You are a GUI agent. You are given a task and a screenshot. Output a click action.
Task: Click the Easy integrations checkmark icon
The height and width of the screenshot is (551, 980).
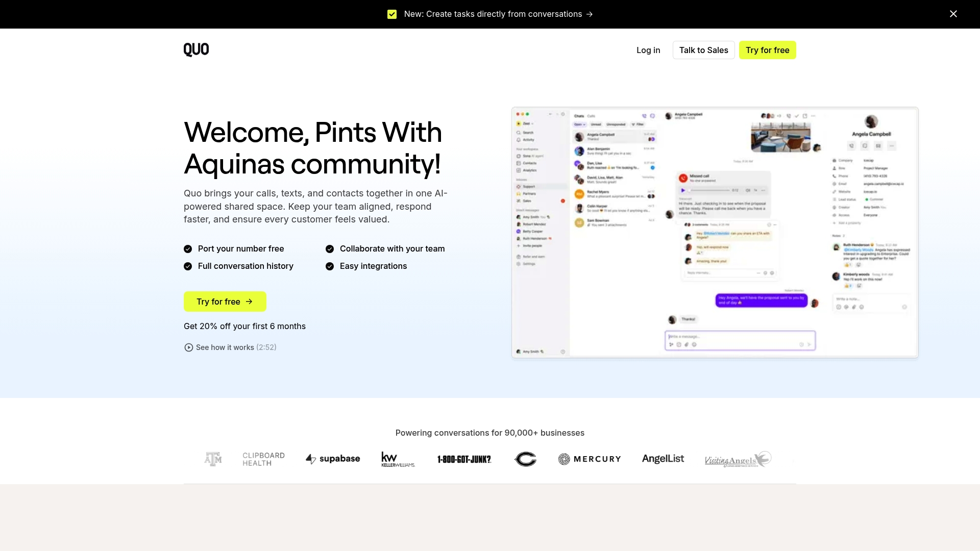pyautogui.click(x=330, y=266)
